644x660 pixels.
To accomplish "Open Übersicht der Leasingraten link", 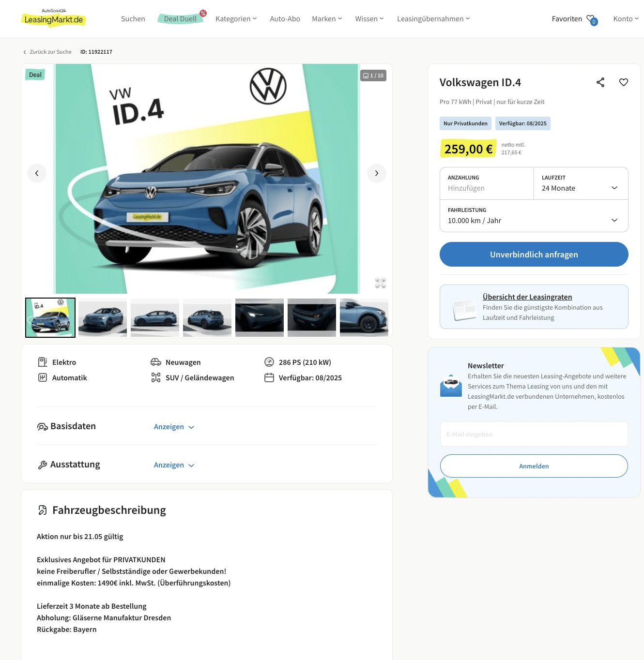I will coord(527,297).
